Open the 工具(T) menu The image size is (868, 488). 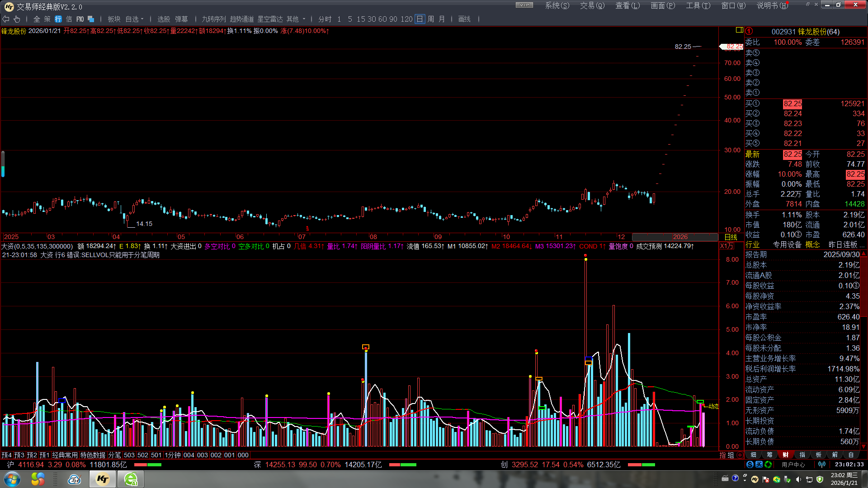(698, 5)
